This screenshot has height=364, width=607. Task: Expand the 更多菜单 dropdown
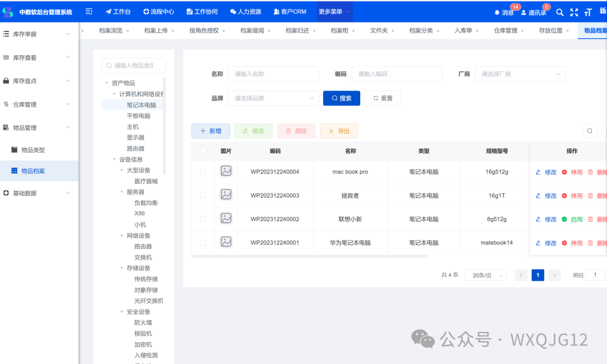point(334,12)
